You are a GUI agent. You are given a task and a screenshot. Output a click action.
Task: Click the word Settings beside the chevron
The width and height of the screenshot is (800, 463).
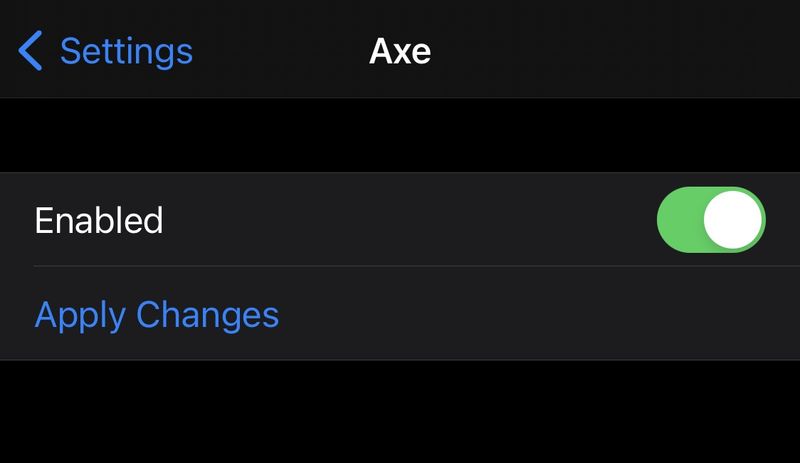coord(126,52)
